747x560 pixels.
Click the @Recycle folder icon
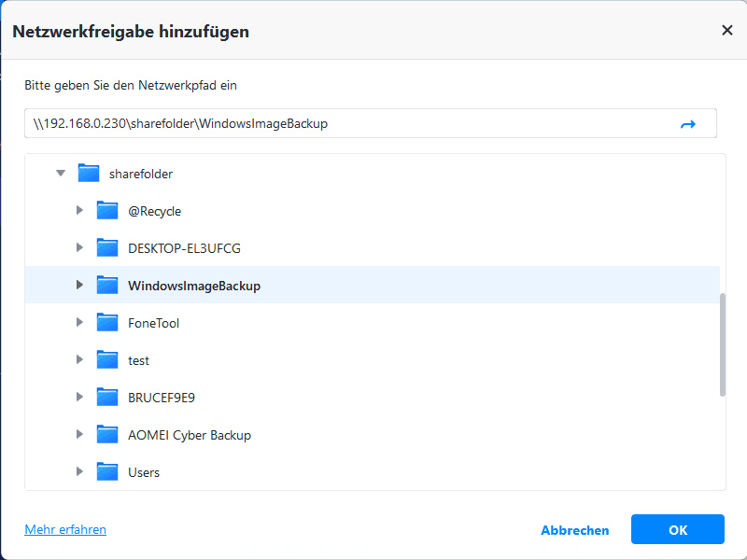tap(107, 211)
